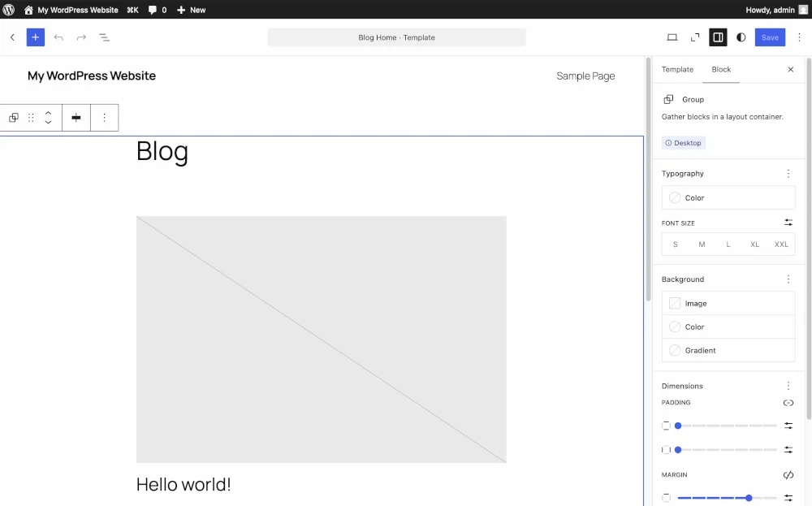Open the command palette ⌘K shortcut
The width and height of the screenshot is (812, 506).
click(132, 10)
